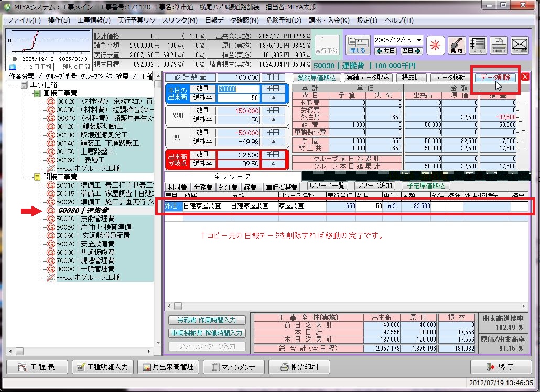Screen dimensions: 540x392
Task: Switch to the 労務費 tab
Action: pyautogui.click(x=203, y=187)
